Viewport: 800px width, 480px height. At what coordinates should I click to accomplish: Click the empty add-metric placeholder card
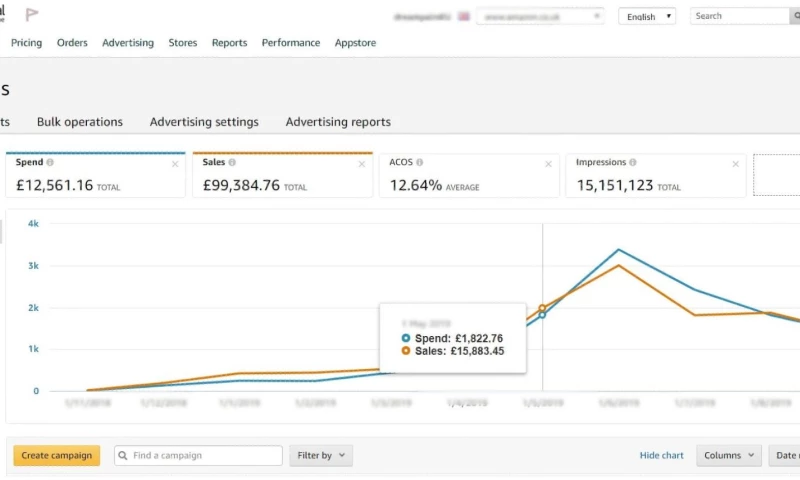pyautogui.click(x=777, y=175)
